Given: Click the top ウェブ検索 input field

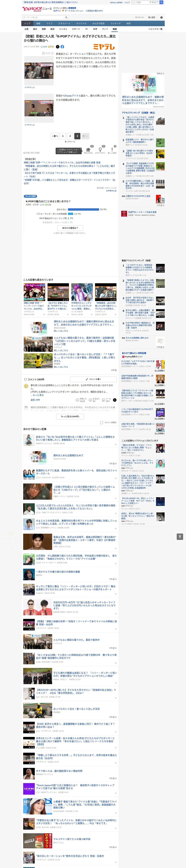Looking at the screenshot, I should [140, 2].
